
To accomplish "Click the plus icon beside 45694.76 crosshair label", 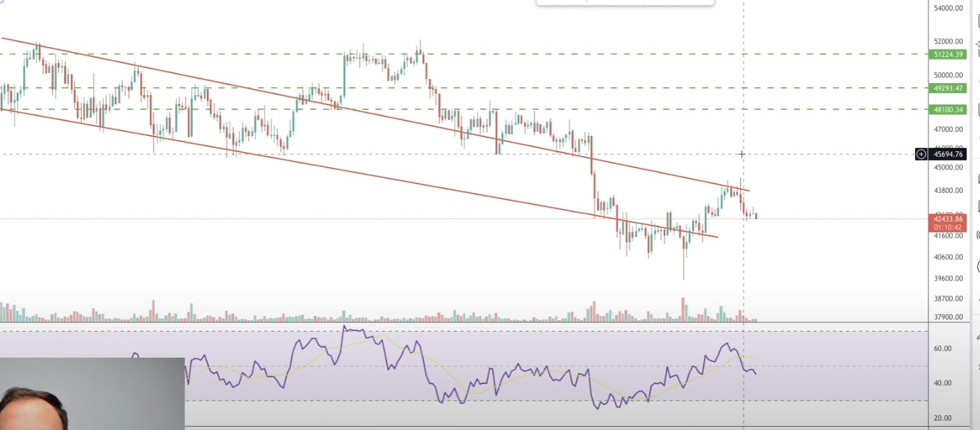I will point(921,154).
